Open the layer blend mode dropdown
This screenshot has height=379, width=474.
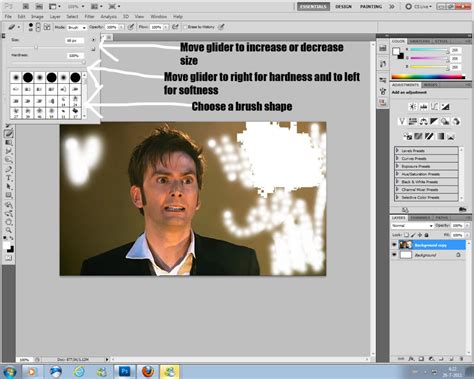(412, 226)
